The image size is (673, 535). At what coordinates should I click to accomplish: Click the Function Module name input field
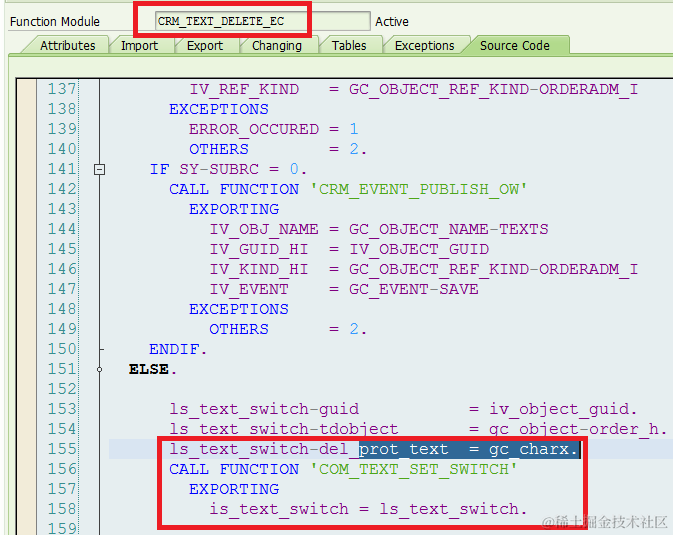point(262,21)
